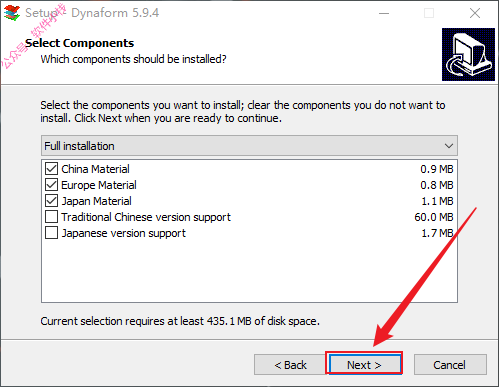Click empty area in the components list
The height and width of the screenshot is (387, 499).
pyautogui.click(x=249, y=270)
